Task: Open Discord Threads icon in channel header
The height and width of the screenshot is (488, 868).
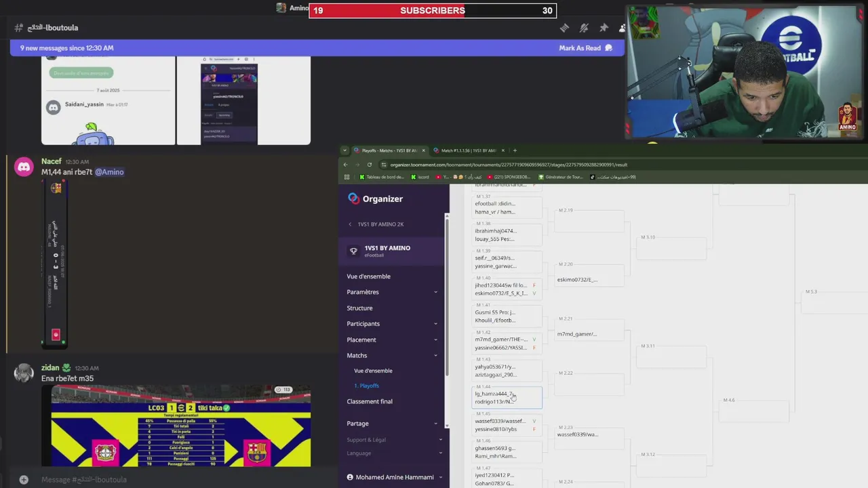Action: pos(564,28)
